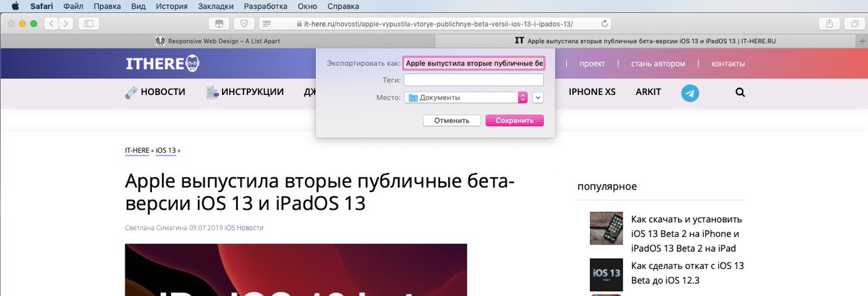Click the shield privacy icon in toolbar

(x=243, y=24)
